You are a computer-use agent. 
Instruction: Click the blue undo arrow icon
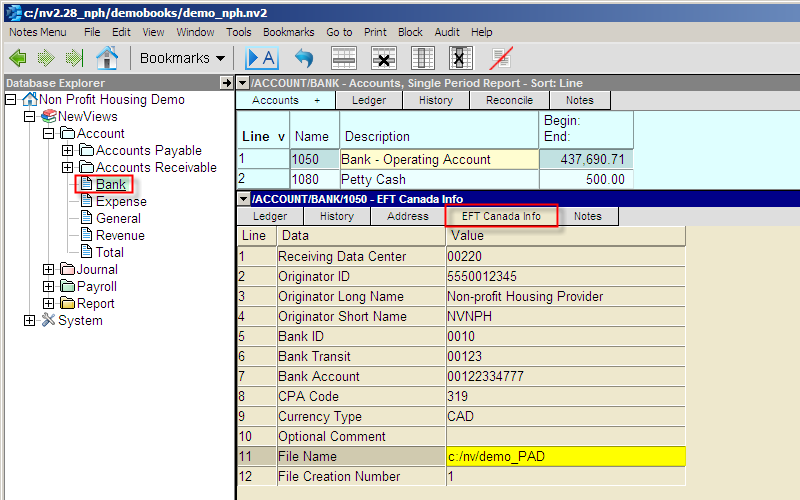pos(303,58)
